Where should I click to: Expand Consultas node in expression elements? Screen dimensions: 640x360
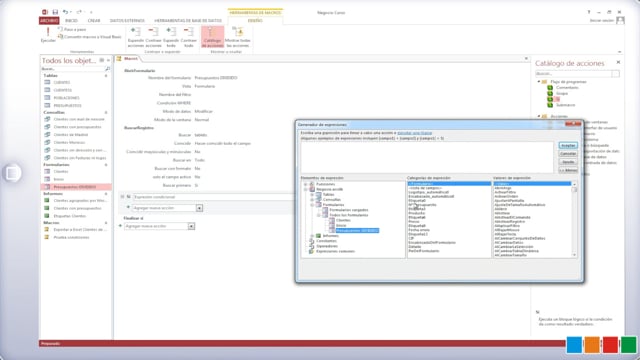pyautogui.click(x=312, y=200)
